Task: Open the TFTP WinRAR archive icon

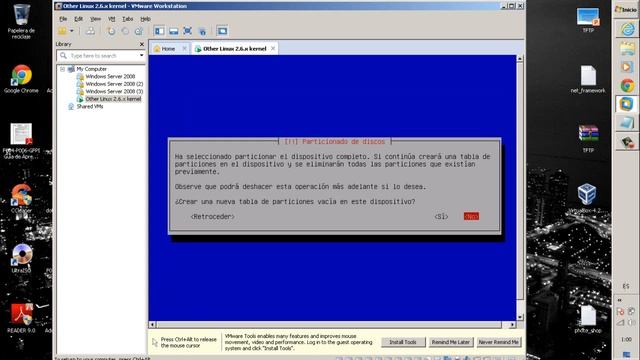Action: click(x=588, y=139)
